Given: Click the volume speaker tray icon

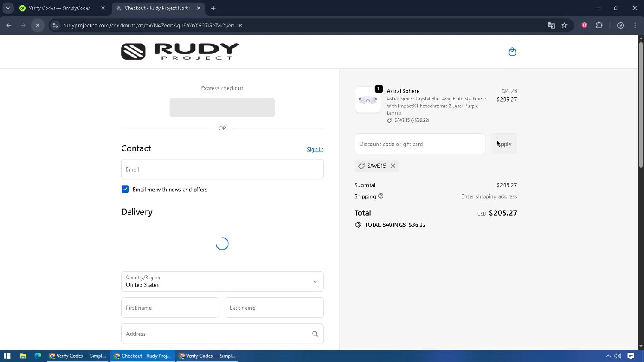Looking at the screenshot, I should [x=618, y=356].
